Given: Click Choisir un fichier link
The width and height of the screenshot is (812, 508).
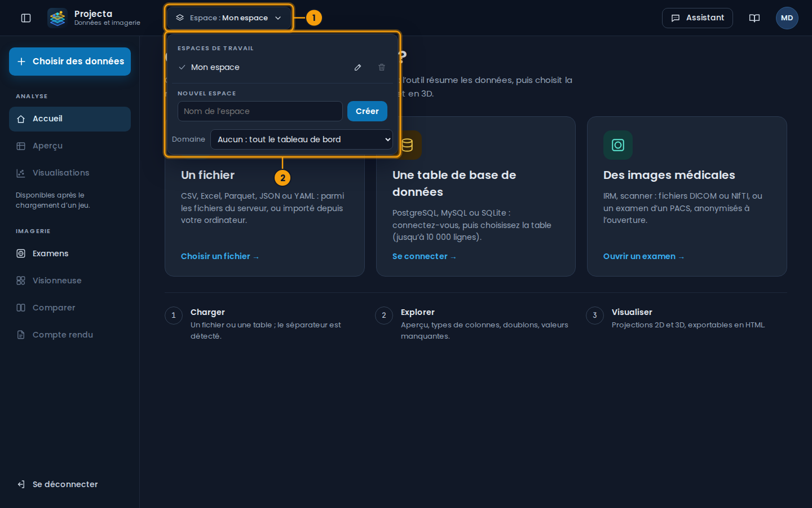Looking at the screenshot, I should pos(220,256).
